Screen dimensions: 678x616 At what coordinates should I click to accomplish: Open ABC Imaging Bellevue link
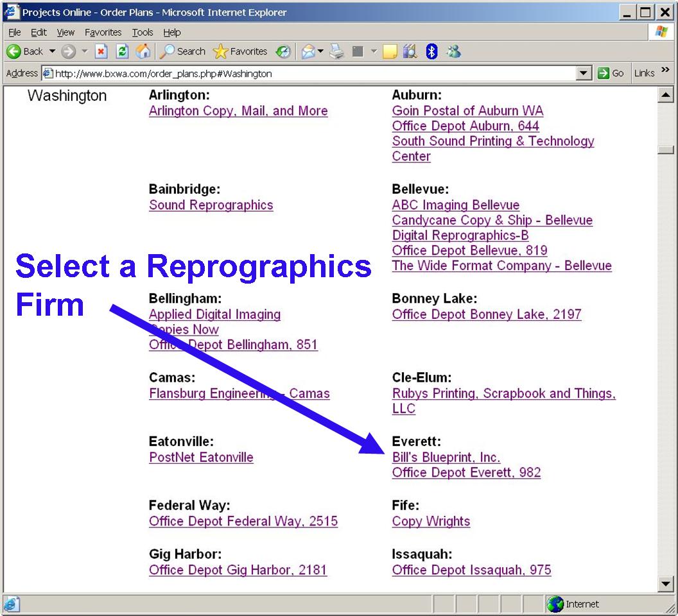coord(456,205)
